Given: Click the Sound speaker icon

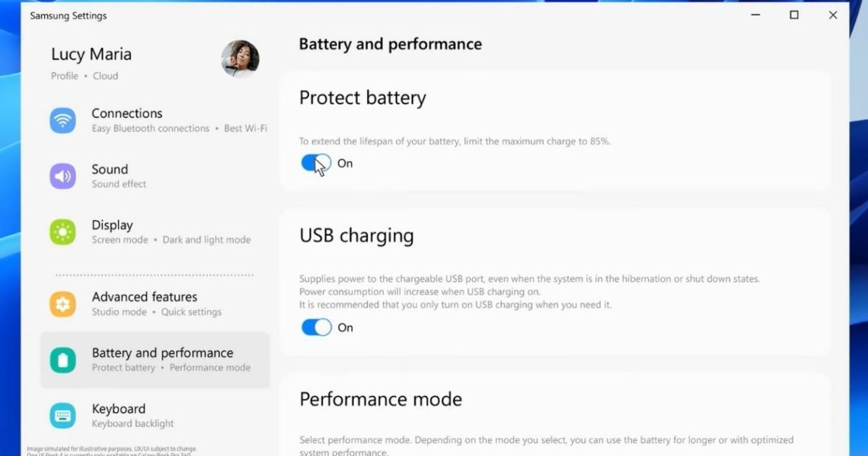Looking at the screenshot, I should click(62, 175).
